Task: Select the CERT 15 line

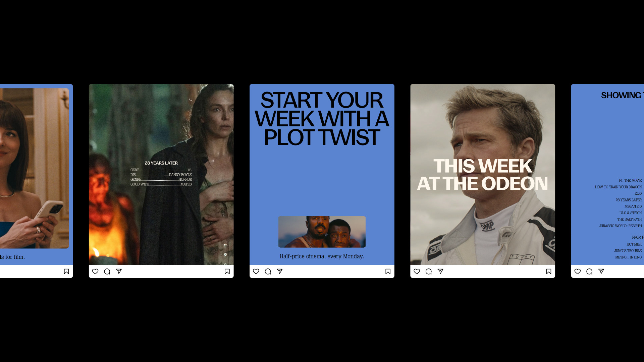Action: pyautogui.click(x=161, y=170)
